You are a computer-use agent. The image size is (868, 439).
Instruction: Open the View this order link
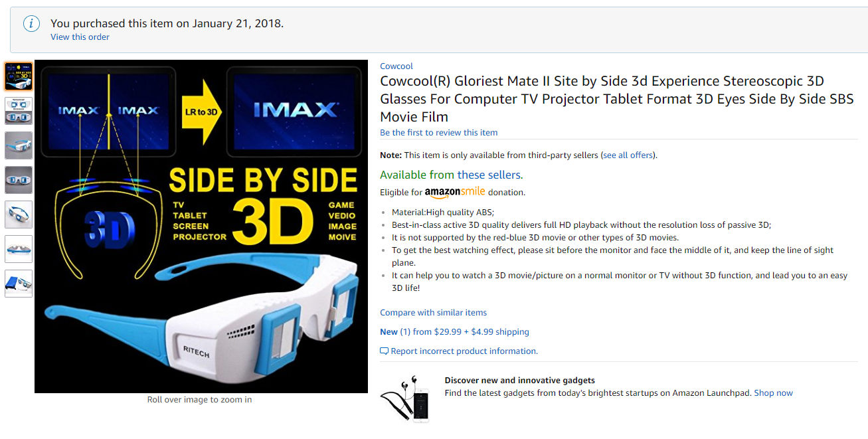[x=80, y=37]
